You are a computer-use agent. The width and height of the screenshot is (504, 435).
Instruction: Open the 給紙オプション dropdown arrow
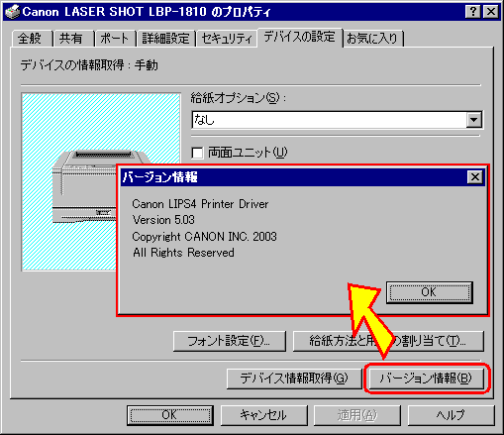[474, 120]
